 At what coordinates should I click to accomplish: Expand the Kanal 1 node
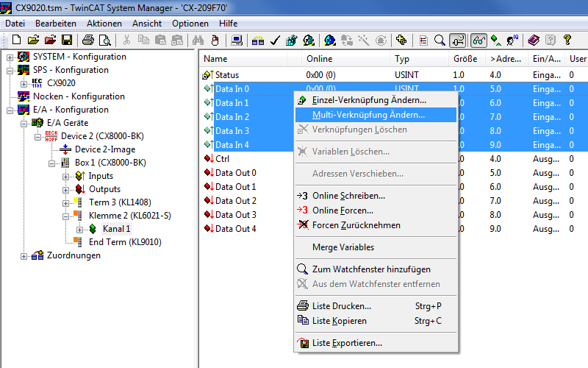point(79,230)
